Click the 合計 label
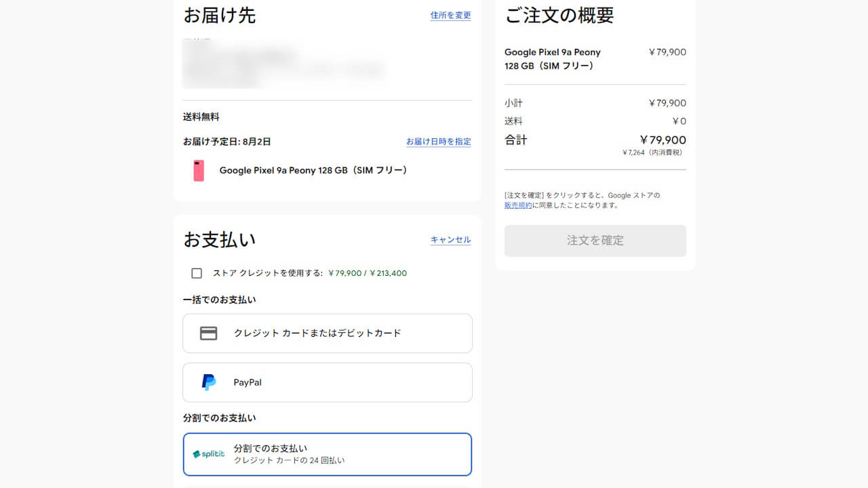 [516, 140]
